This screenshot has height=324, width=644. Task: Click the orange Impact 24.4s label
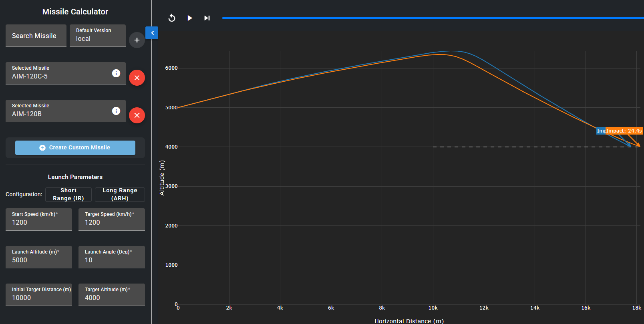click(624, 131)
